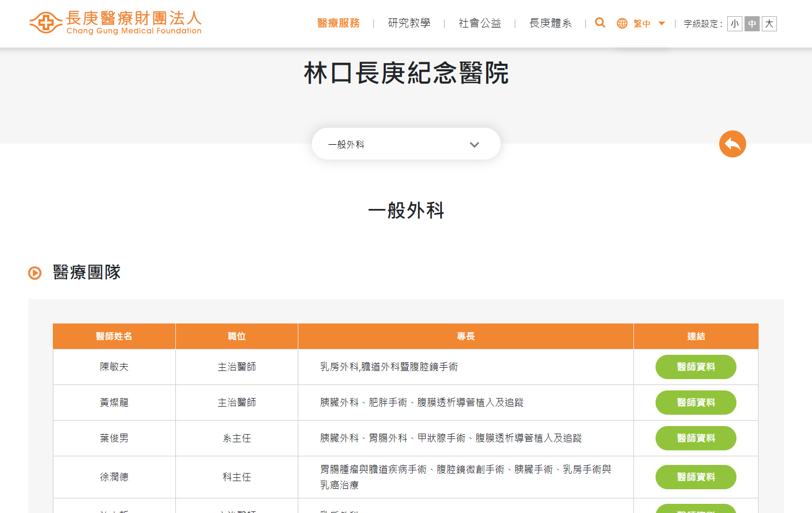This screenshot has height=513, width=812.
Task: Click the globe language icon
Action: [x=622, y=23]
